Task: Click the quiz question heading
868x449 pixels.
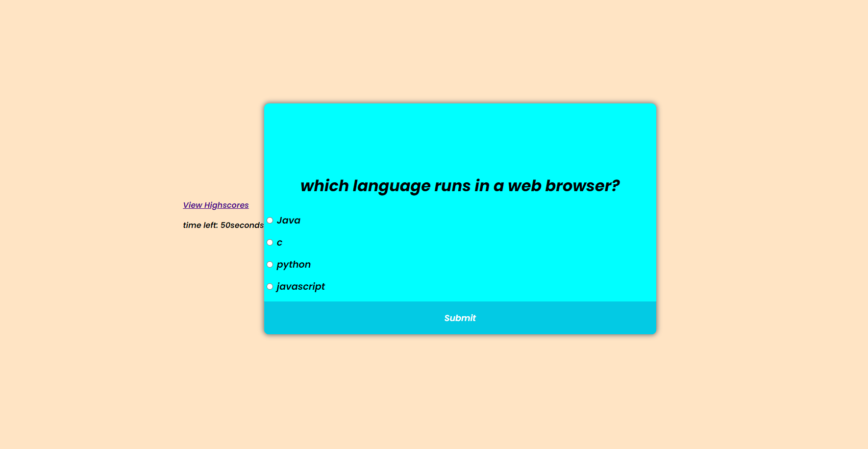Action: [460, 186]
